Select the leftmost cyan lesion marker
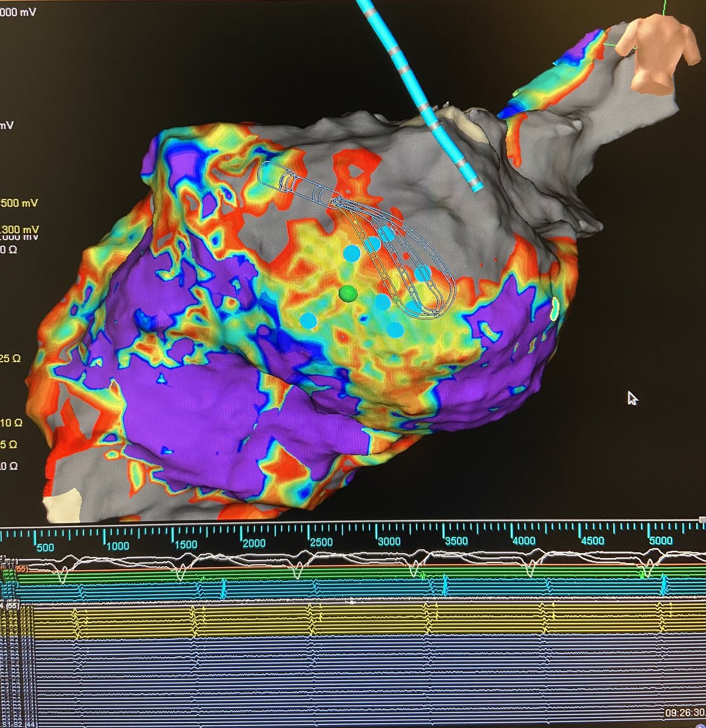706x728 pixels. (x=309, y=320)
